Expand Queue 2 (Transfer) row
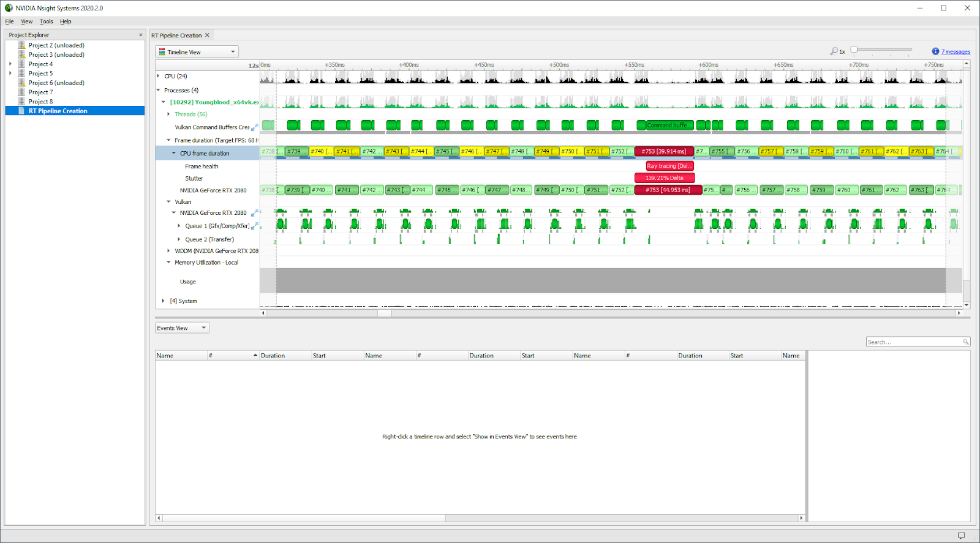The height and width of the screenshot is (543, 980). coord(179,239)
